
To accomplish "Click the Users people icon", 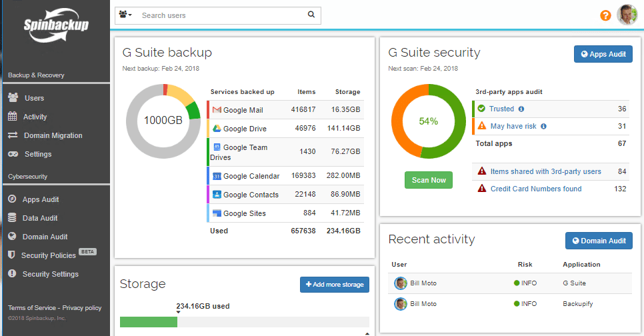I will tap(13, 97).
